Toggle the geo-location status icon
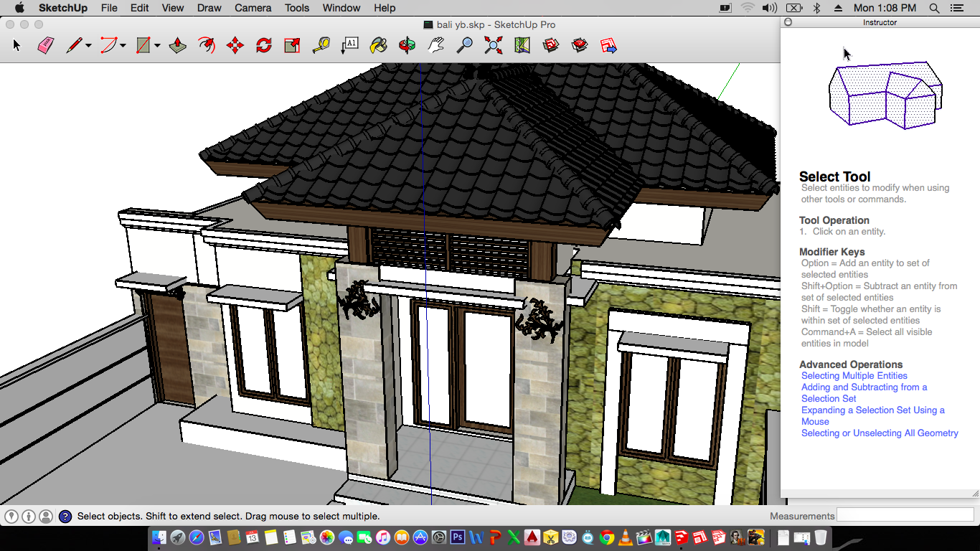The image size is (980, 551). pyautogui.click(x=11, y=516)
